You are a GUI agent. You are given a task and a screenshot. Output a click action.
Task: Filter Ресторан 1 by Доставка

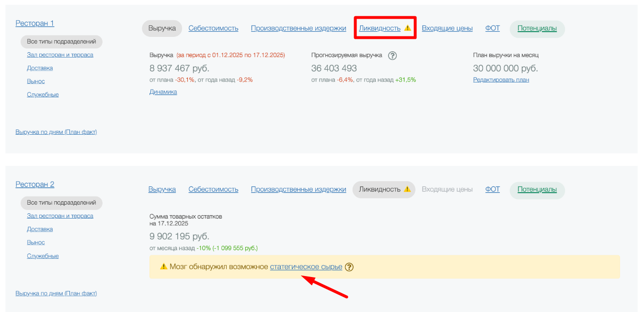point(40,68)
